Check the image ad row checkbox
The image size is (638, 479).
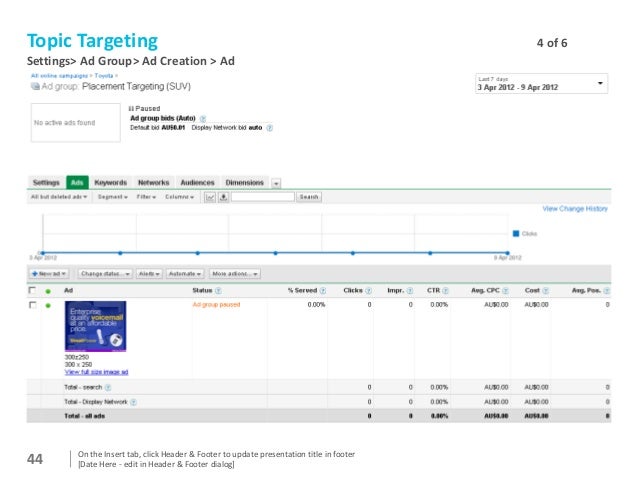32,305
